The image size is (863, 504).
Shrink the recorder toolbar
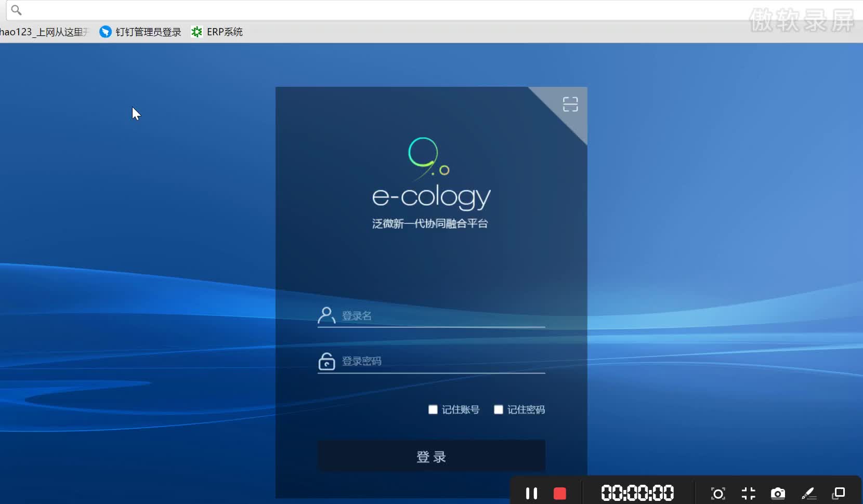749,493
